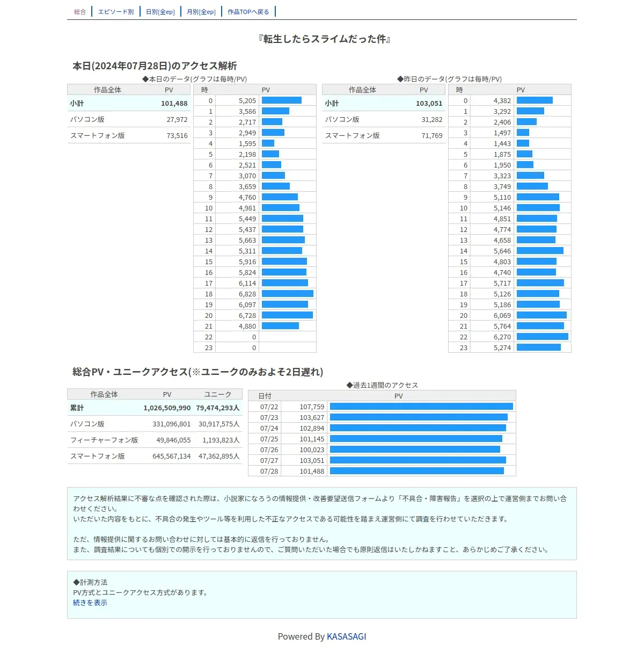
Task: Click the 日付 column header
Action: pyautogui.click(x=265, y=396)
